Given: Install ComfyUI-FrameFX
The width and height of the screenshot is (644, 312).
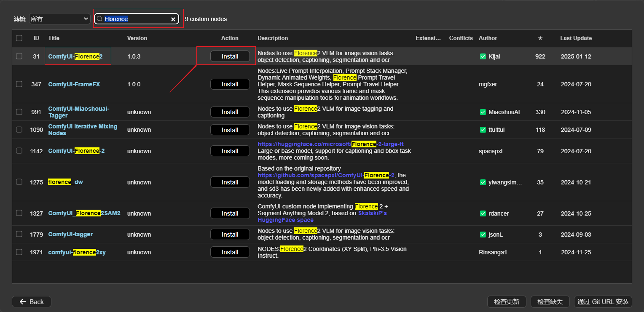Looking at the screenshot, I should coord(230,84).
